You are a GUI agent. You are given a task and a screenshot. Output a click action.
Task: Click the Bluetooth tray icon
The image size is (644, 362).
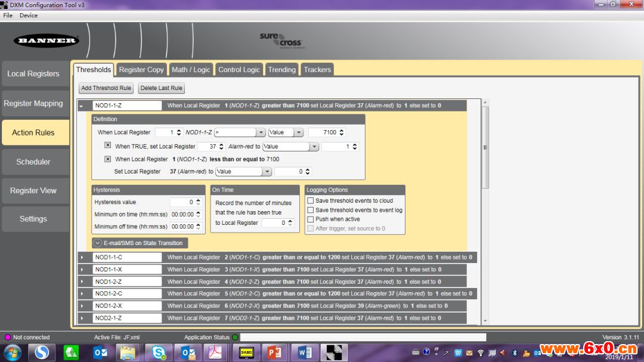514,353
